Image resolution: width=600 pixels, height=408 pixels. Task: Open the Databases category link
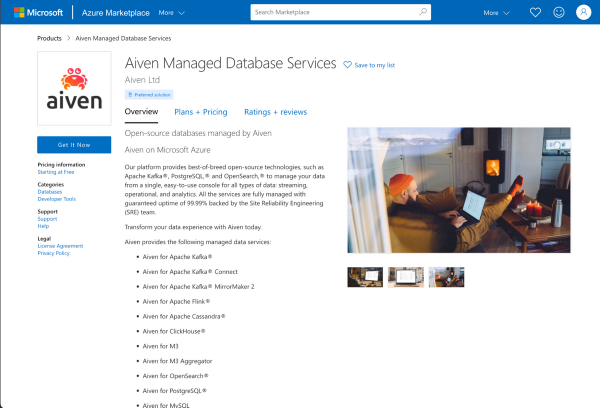pyautogui.click(x=50, y=192)
